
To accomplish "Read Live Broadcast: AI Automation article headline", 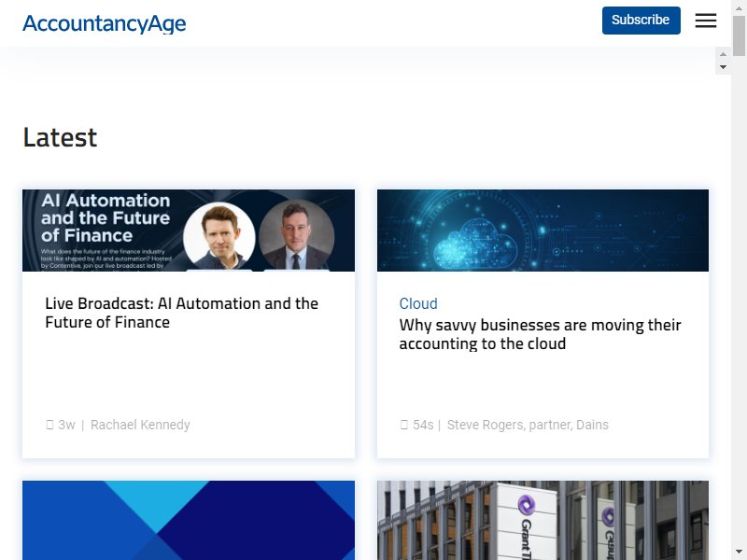I will coord(181,313).
